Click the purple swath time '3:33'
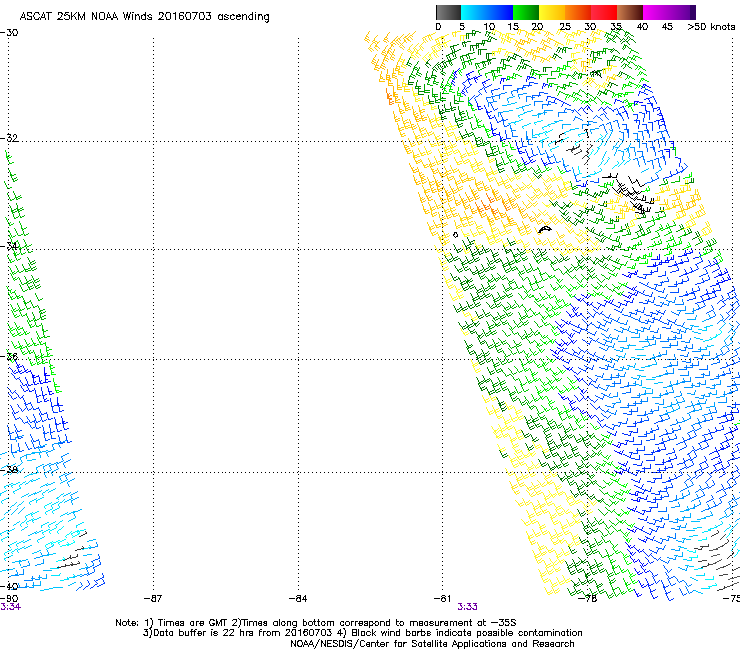 tap(467, 607)
